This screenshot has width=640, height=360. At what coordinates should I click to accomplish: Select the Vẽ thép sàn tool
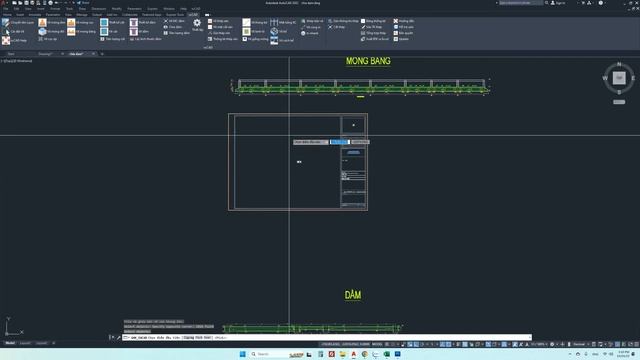(x=218, y=21)
